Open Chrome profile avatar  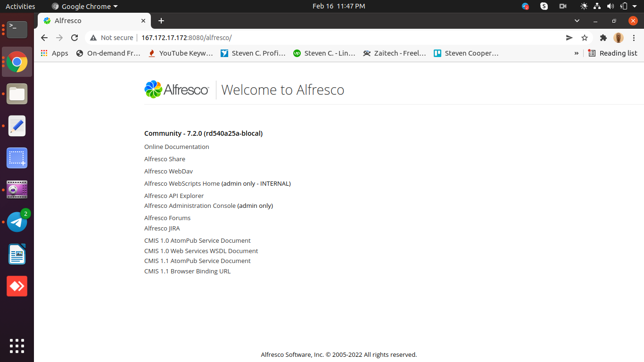(619, 38)
